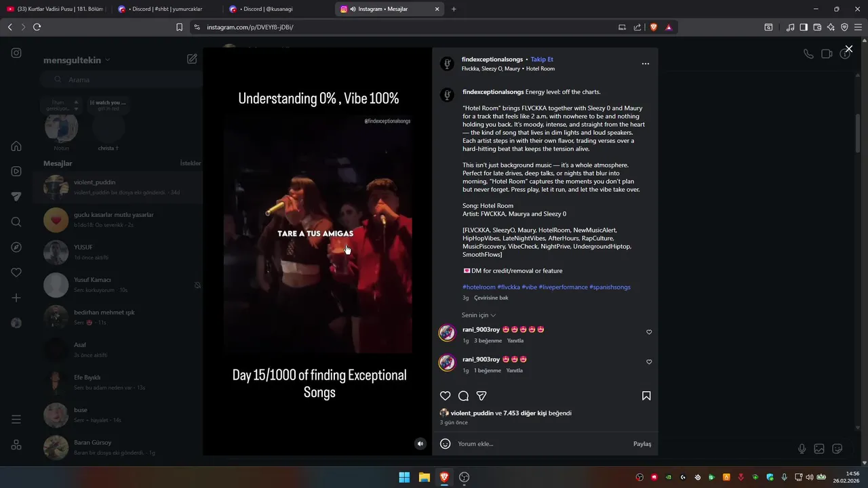868x488 pixels.
Task: Open the emoji picker in comment box
Action: pos(446,444)
